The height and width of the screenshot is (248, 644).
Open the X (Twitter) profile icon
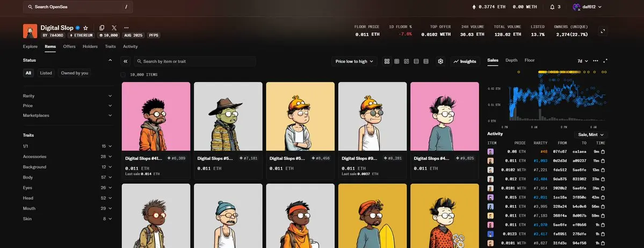coord(114,28)
